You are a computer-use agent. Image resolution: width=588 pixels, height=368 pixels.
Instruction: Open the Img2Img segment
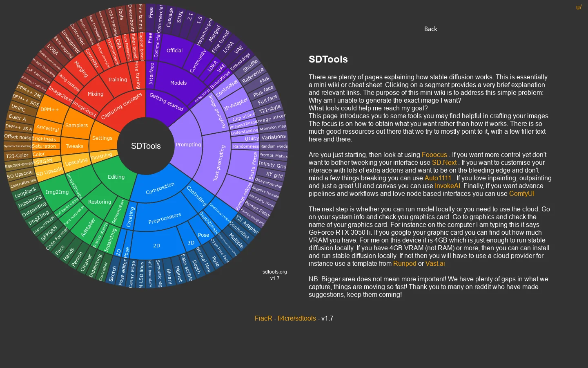(57, 192)
